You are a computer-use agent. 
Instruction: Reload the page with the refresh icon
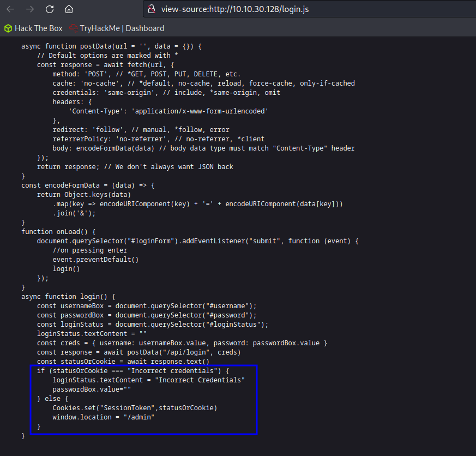50,9
